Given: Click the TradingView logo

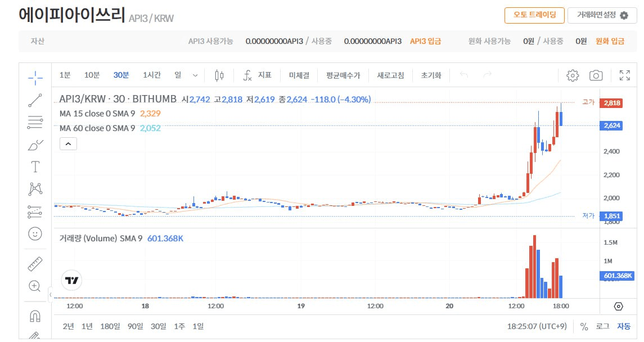Looking at the screenshot, I should [71, 281].
